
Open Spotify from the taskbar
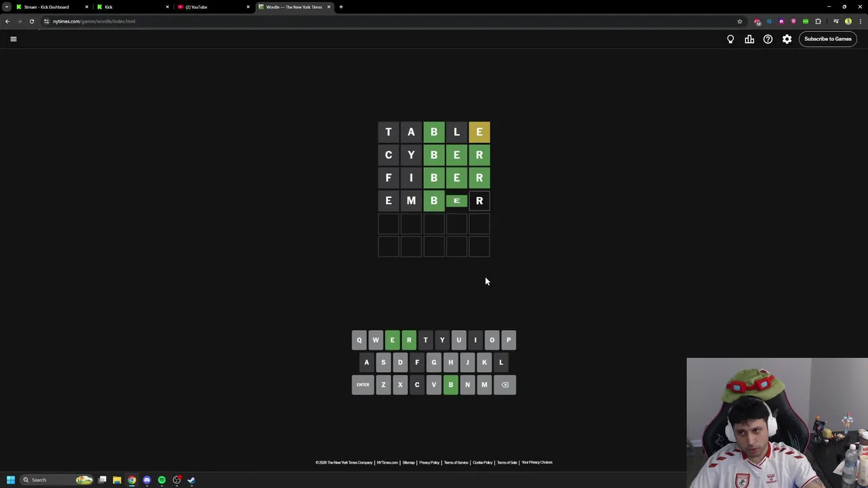coord(161,480)
